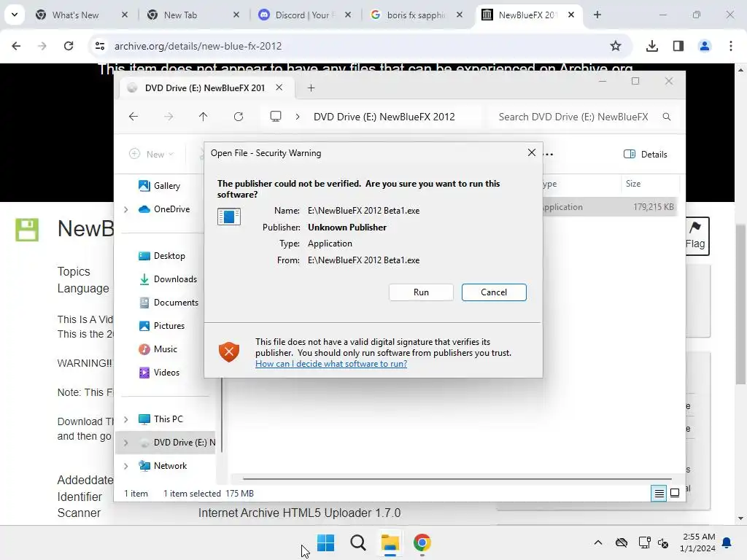The height and width of the screenshot is (560, 747).
Task: Bookmark this page with the star icon
Action: click(x=616, y=46)
